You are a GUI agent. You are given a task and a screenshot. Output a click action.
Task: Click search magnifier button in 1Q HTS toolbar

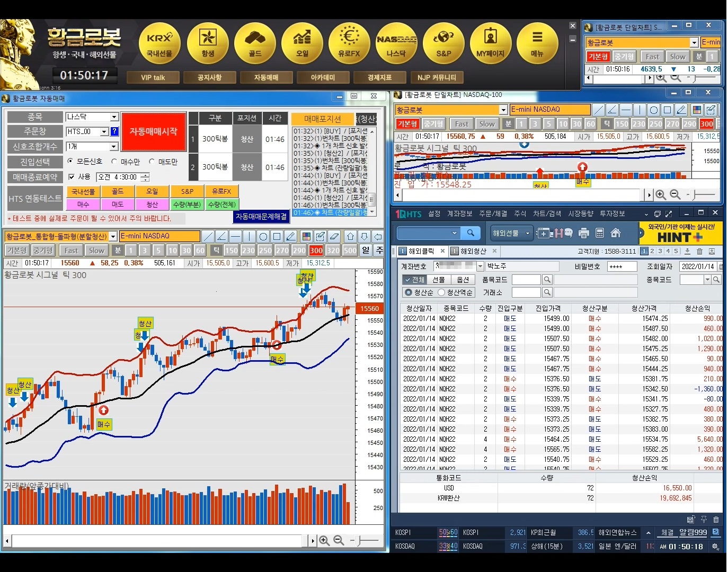point(470,233)
